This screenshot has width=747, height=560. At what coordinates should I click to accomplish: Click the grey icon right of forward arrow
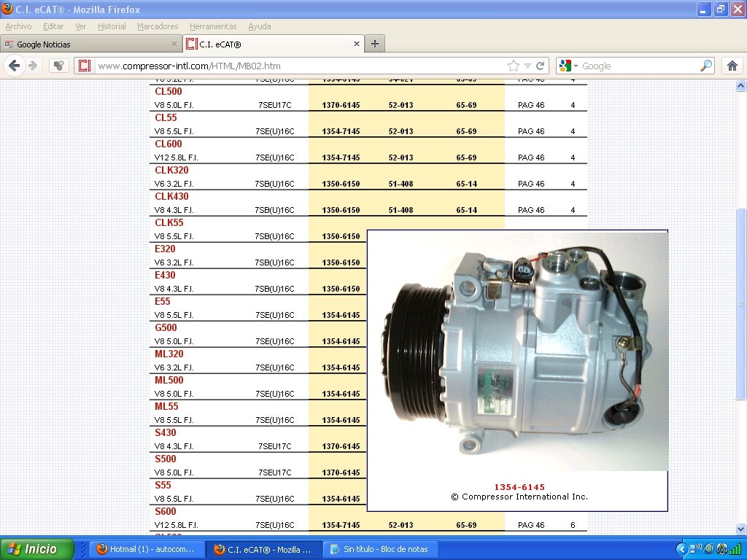pos(58,66)
